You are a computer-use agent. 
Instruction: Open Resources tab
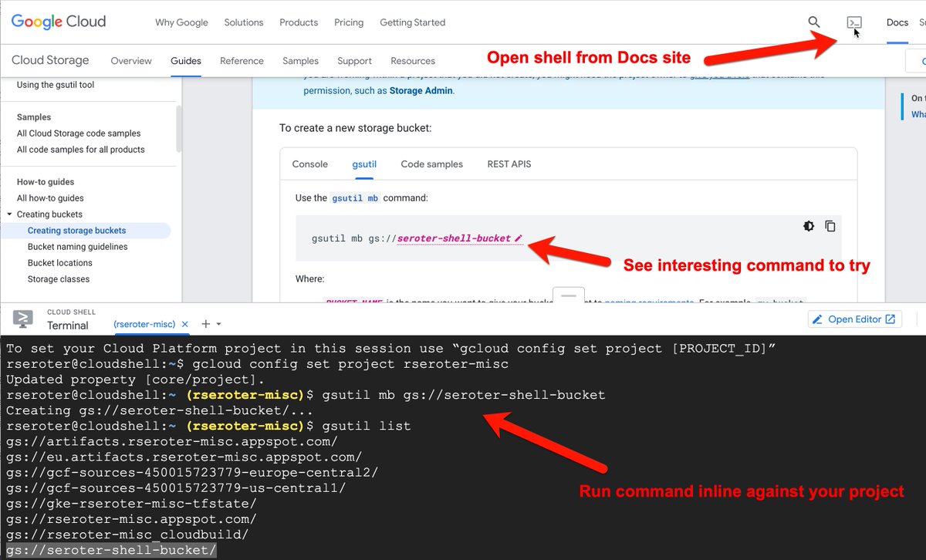[x=413, y=61]
